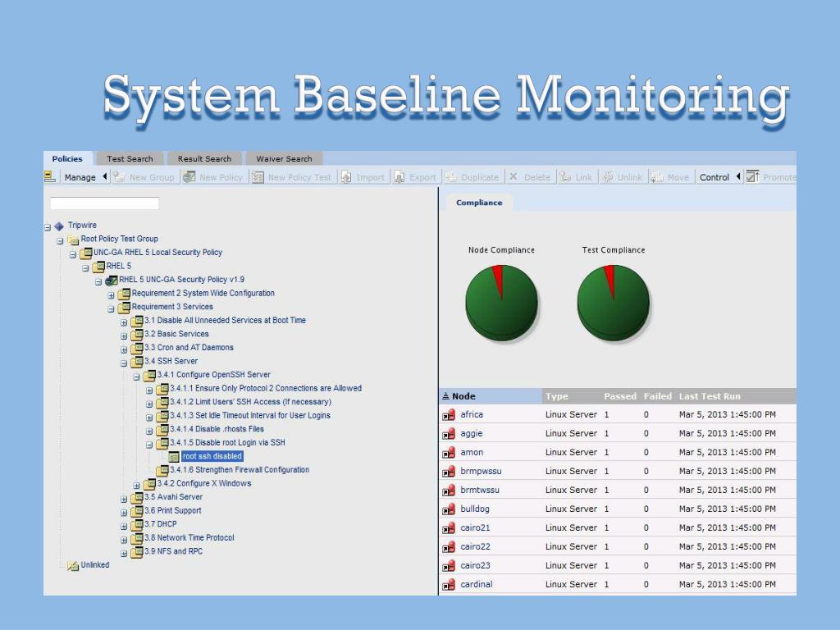Screen dimensions: 840x630
Task: Open the Waiver Search tab
Action: [284, 158]
